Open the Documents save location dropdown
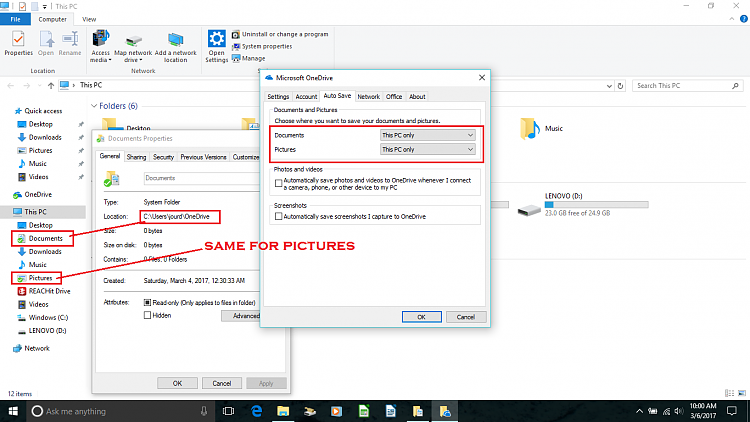750x422 pixels. pos(427,135)
